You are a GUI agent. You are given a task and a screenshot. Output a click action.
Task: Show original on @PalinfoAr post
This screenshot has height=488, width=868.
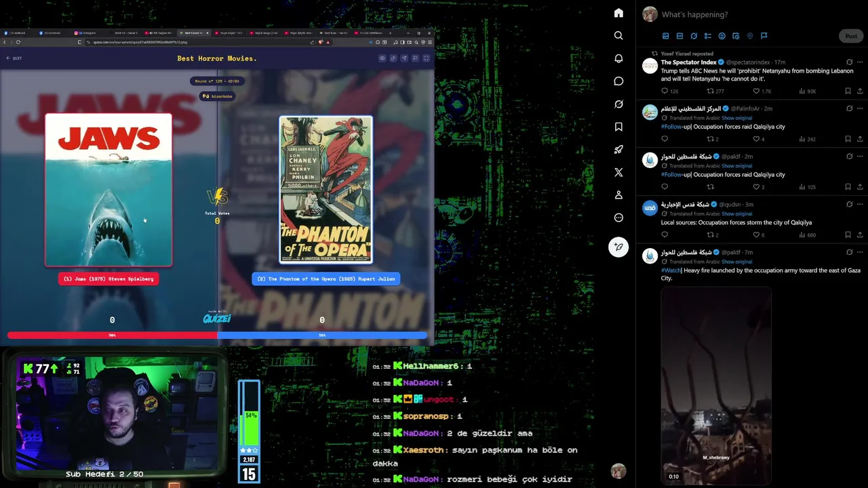736,118
